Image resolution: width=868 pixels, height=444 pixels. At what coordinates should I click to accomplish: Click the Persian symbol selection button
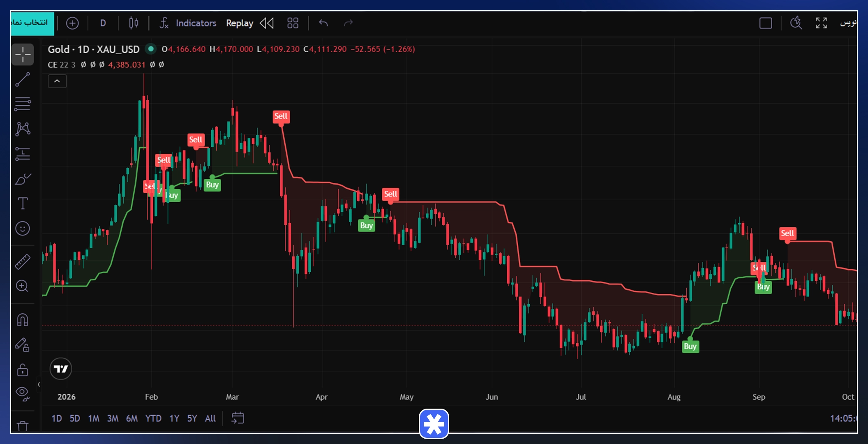coord(32,23)
